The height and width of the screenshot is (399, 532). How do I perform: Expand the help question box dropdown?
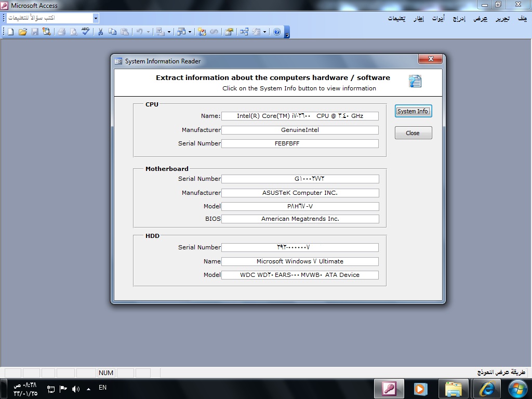tap(96, 18)
